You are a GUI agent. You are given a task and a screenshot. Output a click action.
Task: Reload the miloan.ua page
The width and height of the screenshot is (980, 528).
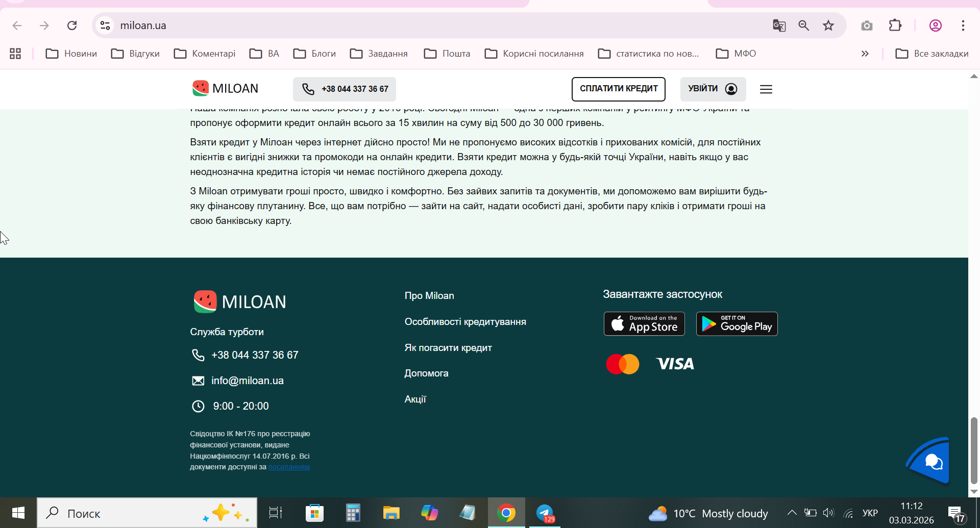(72, 26)
